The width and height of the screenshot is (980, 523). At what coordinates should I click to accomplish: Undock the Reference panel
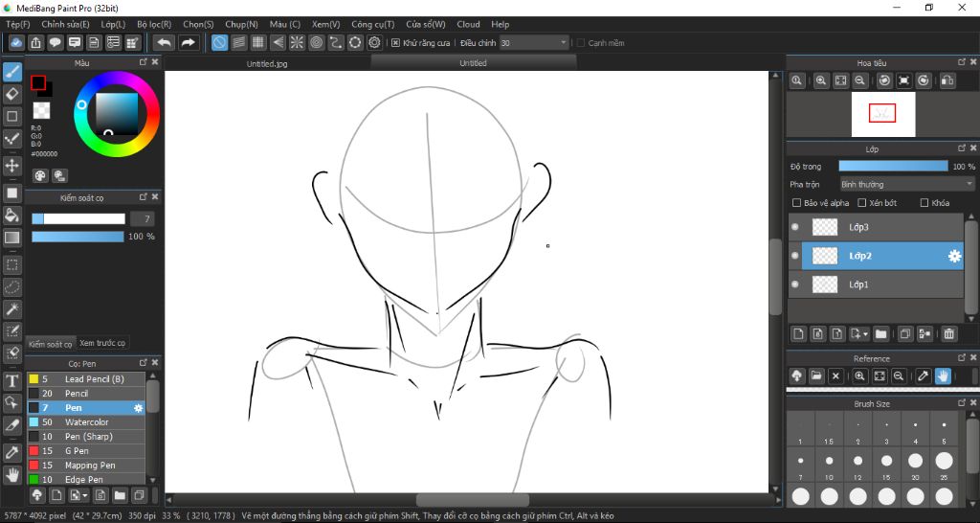click(962, 358)
